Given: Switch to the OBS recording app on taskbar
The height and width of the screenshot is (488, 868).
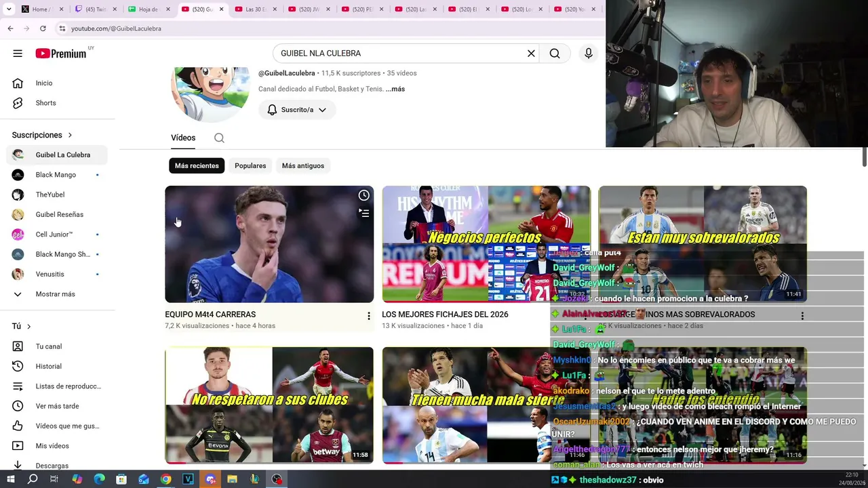Looking at the screenshot, I should click(277, 479).
